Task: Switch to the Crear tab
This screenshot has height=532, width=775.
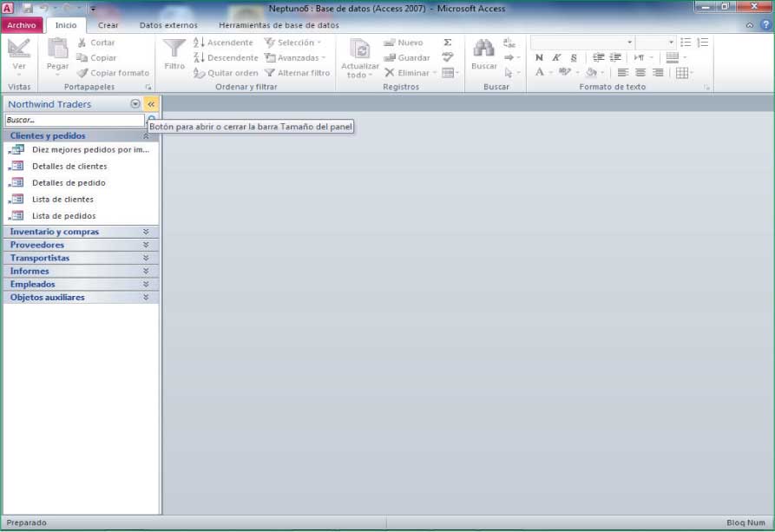Action: (x=108, y=25)
